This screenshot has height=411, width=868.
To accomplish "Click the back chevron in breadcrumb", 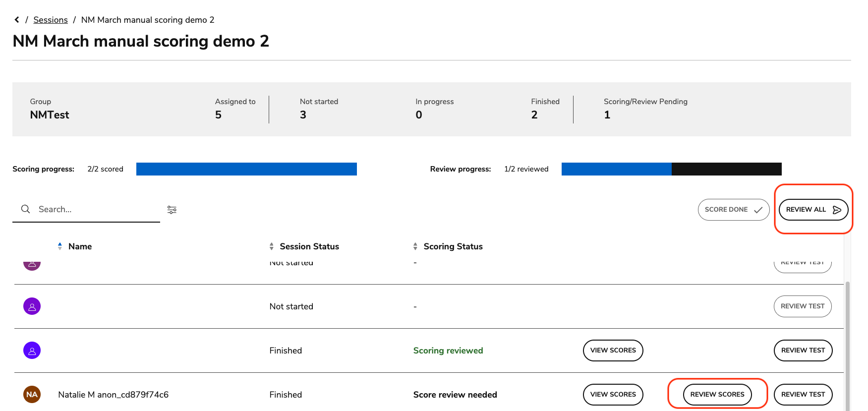I will [17, 20].
